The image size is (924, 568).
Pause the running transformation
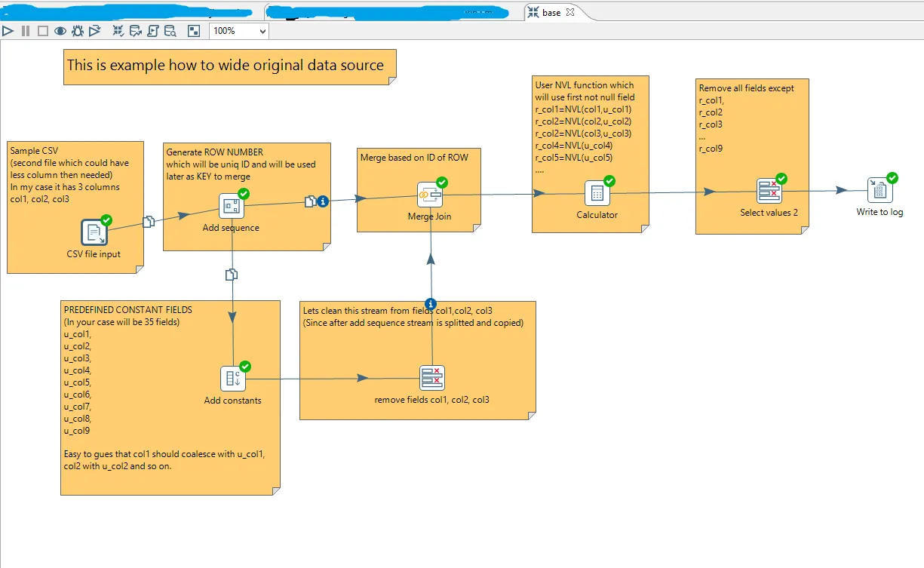tap(26, 31)
